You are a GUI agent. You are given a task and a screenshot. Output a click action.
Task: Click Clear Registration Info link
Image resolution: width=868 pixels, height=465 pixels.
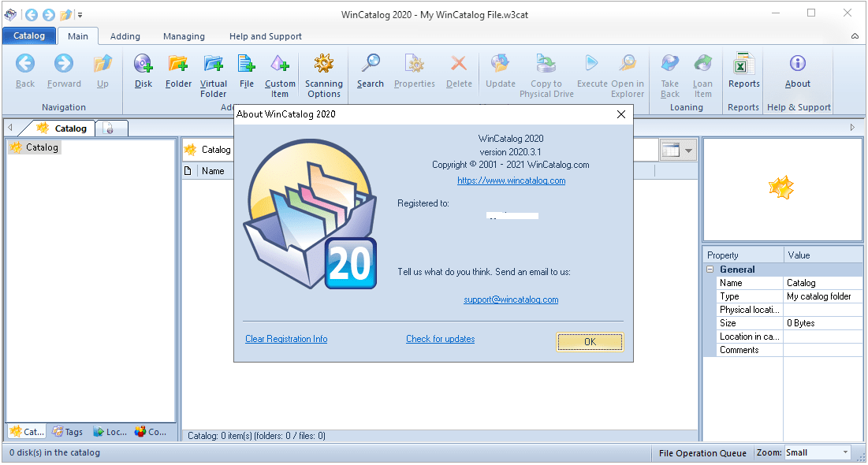click(286, 339)
